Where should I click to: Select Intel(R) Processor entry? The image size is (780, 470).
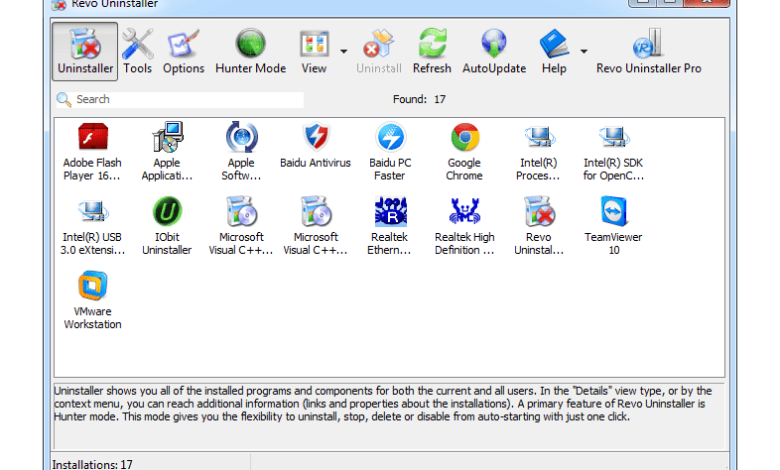[539, 152]
